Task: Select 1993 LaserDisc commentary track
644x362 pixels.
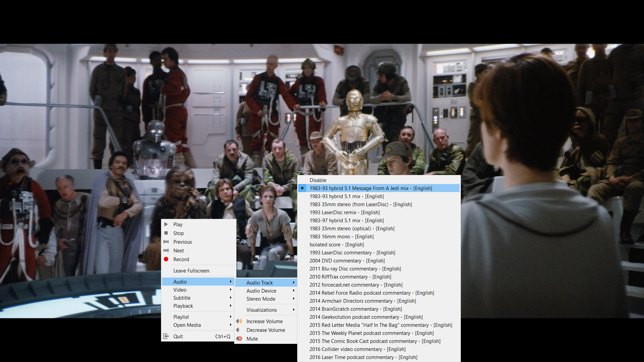Action: pos(379,252)
